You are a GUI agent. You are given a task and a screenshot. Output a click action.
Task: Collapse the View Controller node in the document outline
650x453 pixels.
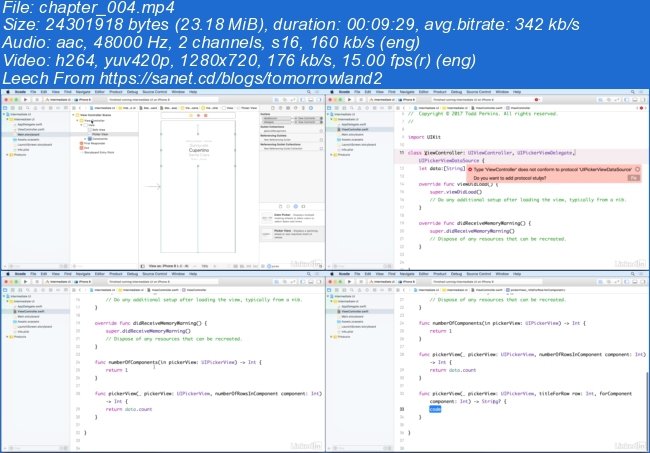[78, 120]
